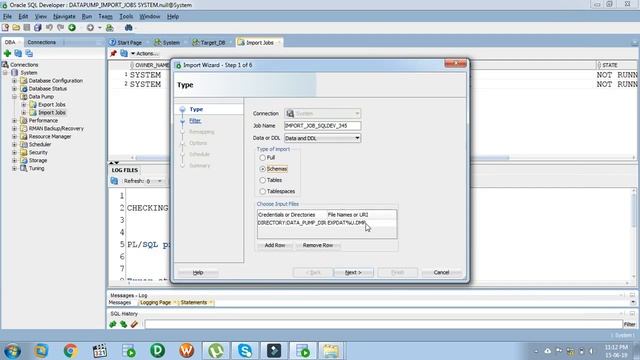Click in the Job Name input field

[x=322, y=126]
